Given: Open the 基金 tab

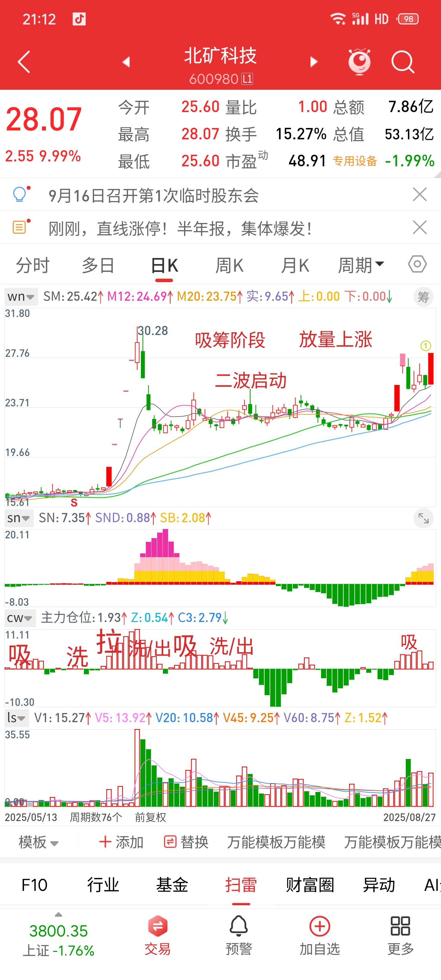Looking at the screenshot, I should [x=172, y=885].
